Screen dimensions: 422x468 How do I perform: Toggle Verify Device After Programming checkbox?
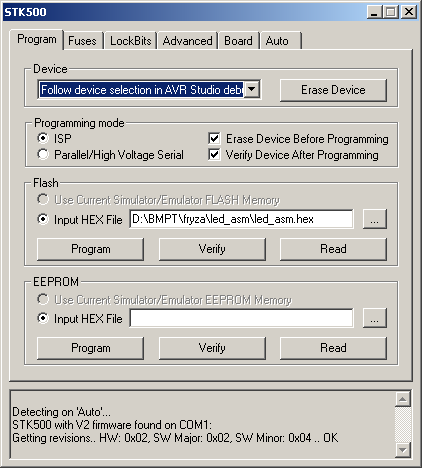(x=214, y=154)
